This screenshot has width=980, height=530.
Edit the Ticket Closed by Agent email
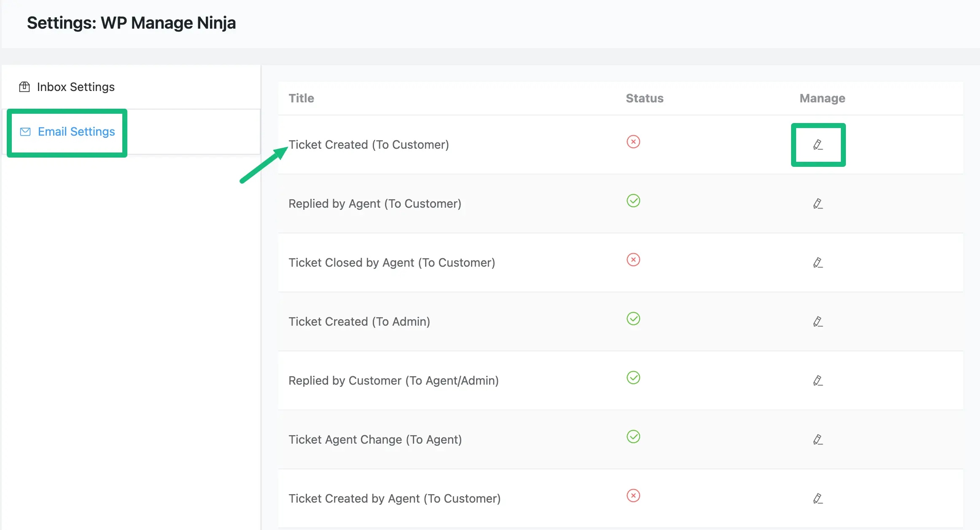pyautogui.click(x=818, y=263)
